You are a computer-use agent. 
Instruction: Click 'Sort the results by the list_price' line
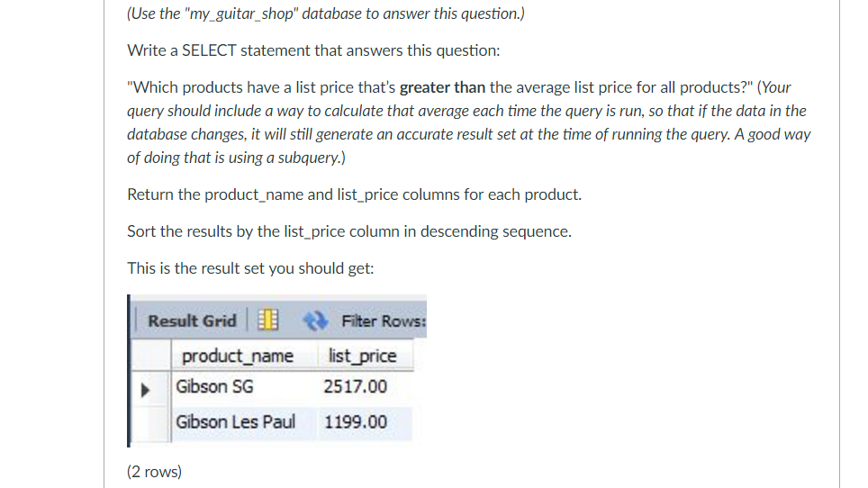coord(349,231)
